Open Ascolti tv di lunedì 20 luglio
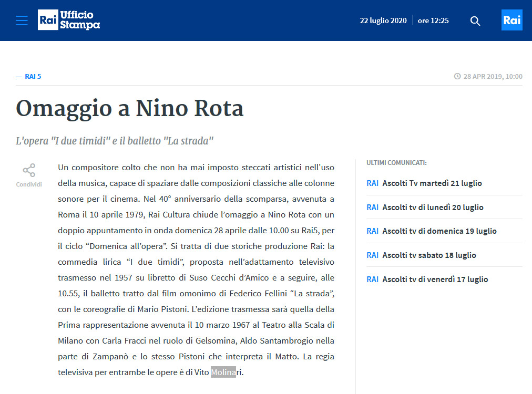Image resolution: width=532 pixels, height=394 pixels. 433,208
